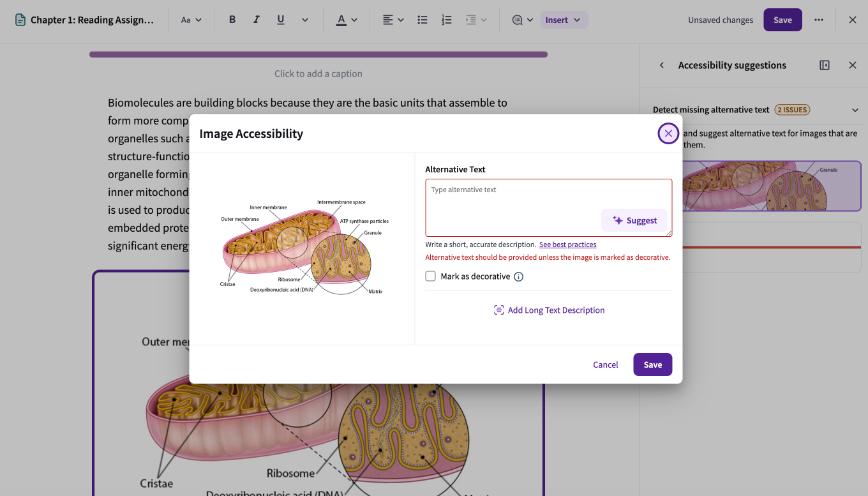Toggle the side panel layout icon
Screen dimensions: 868x496
825,65
